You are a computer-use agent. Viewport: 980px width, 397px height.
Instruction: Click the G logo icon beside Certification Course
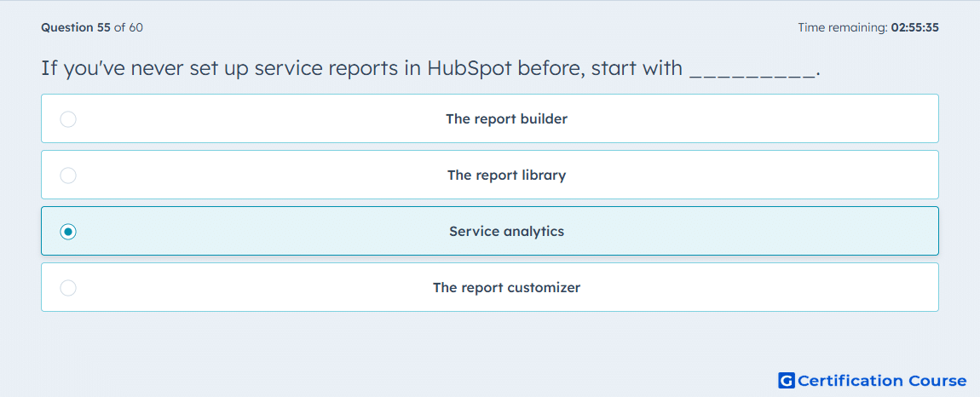point(787,380)
